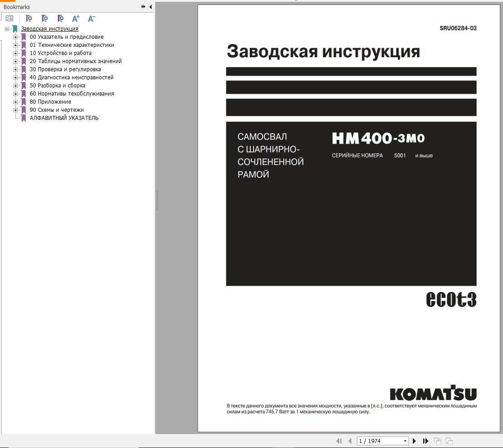Go to the first page

339,441
